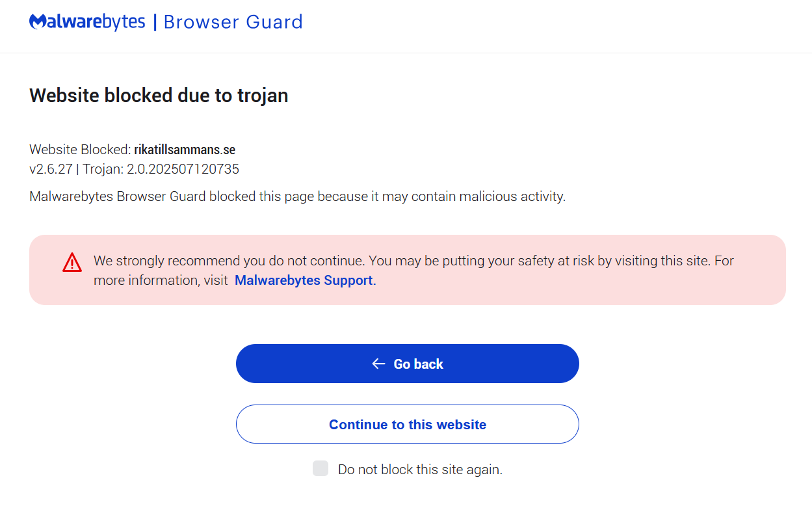This screenshot has width=812, height=506.
Task: Click the 'Do not block this site again.' label
Action: point(420,469)
